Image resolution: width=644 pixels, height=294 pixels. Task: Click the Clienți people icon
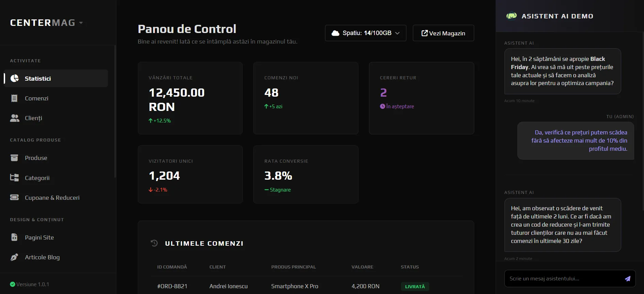(15, 118)
